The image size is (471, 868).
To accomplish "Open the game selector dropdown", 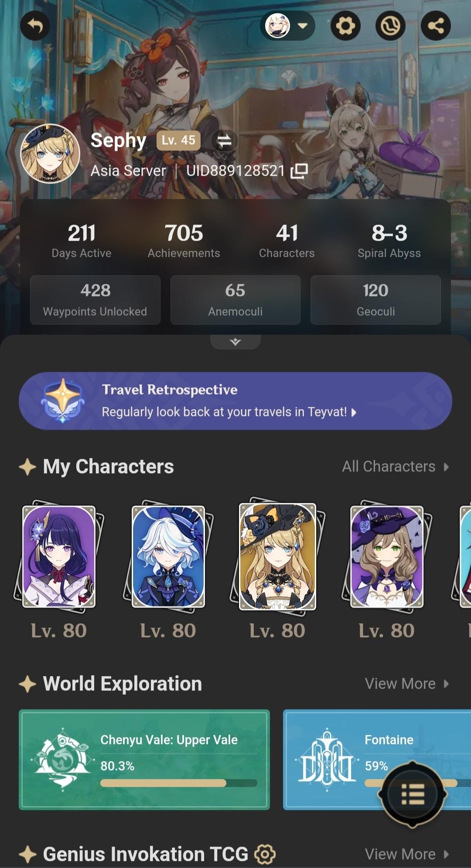I will click(288, 26).
